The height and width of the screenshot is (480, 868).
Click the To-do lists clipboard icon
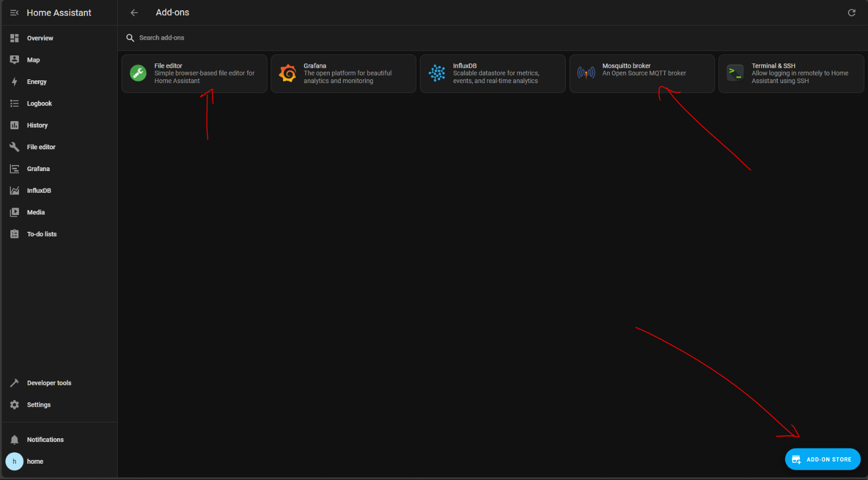15,234
